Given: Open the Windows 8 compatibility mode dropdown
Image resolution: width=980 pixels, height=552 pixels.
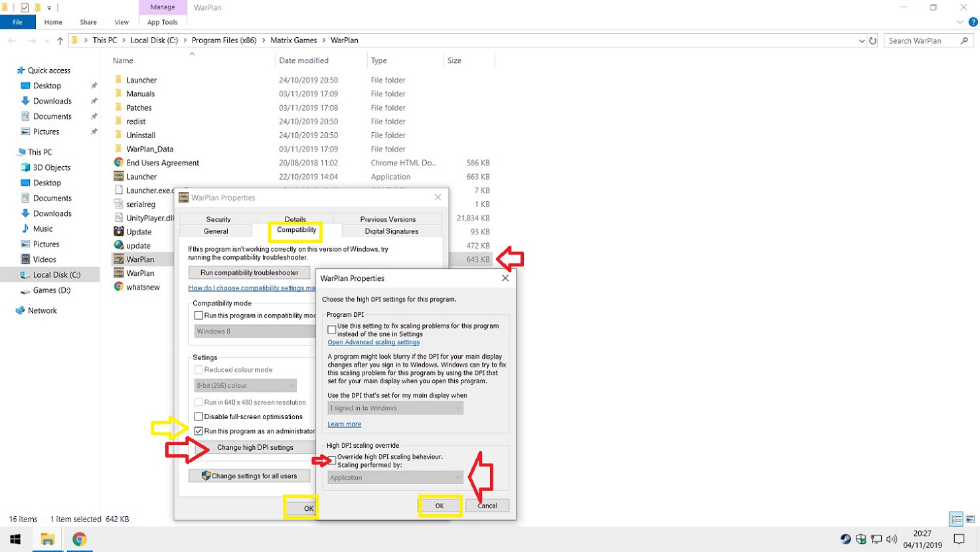Looking at the screenshot, I should (255, 331).
